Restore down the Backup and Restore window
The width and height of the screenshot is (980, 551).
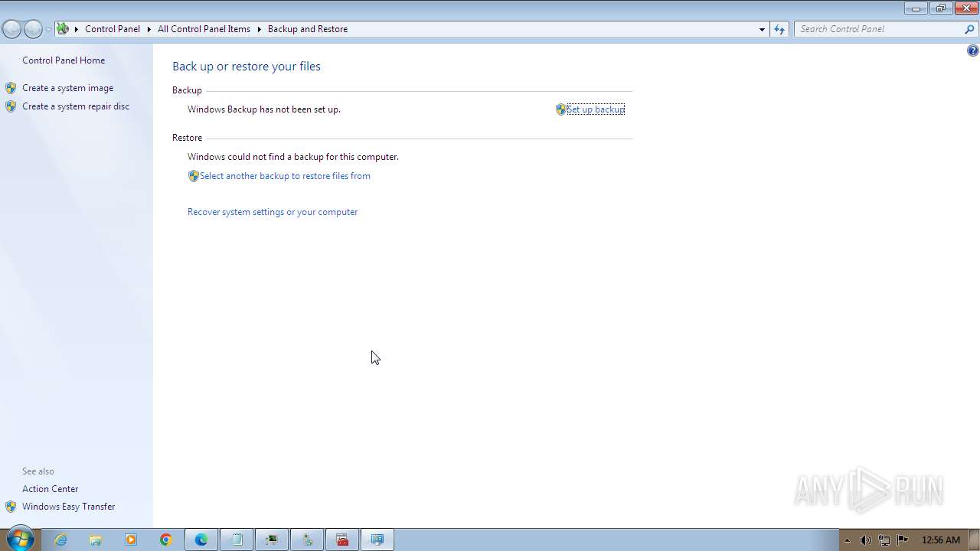coord(941,8)
